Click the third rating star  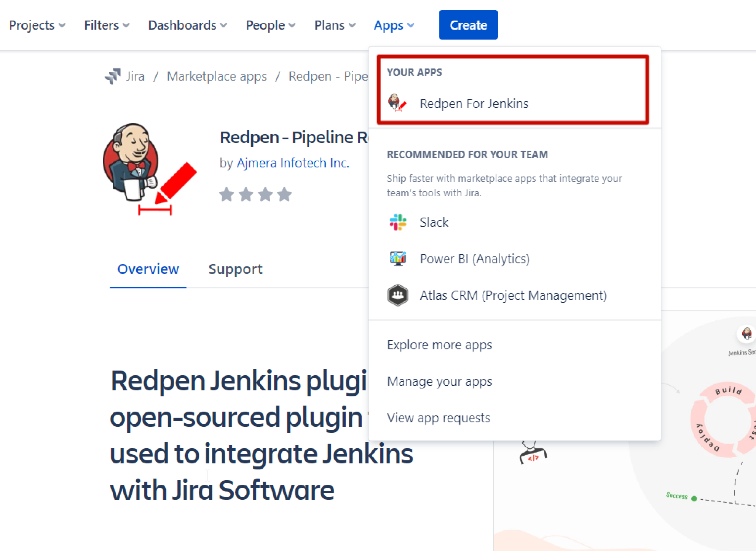click(x=265, y=194)
